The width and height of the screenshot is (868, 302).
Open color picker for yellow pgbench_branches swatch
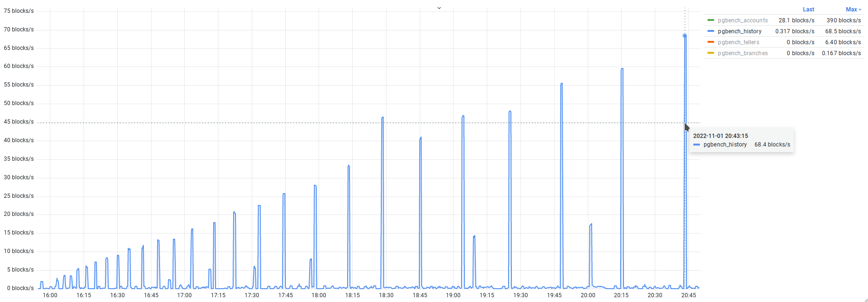click(711, 53)
